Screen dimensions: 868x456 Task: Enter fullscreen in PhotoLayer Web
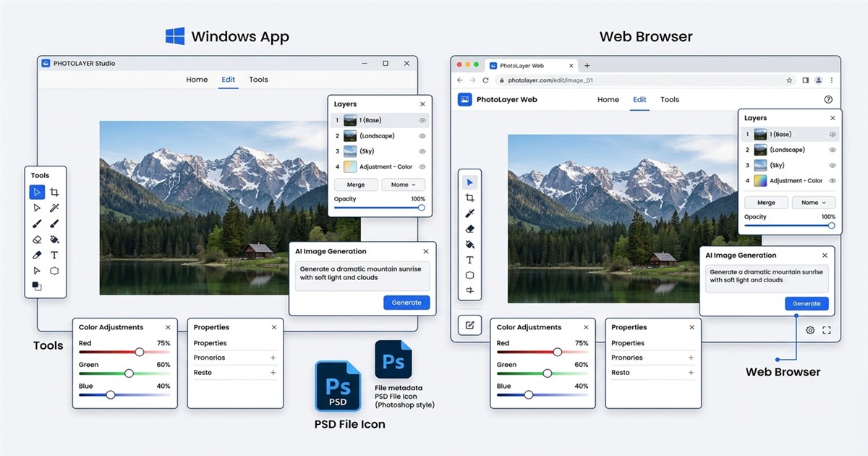(x=827, y=330)
